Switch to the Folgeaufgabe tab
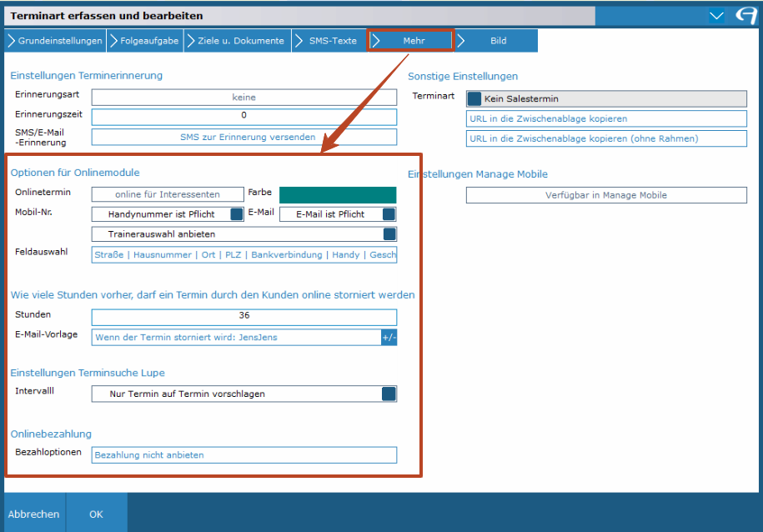This screenshot has height=532, width=763. point(145,41)
